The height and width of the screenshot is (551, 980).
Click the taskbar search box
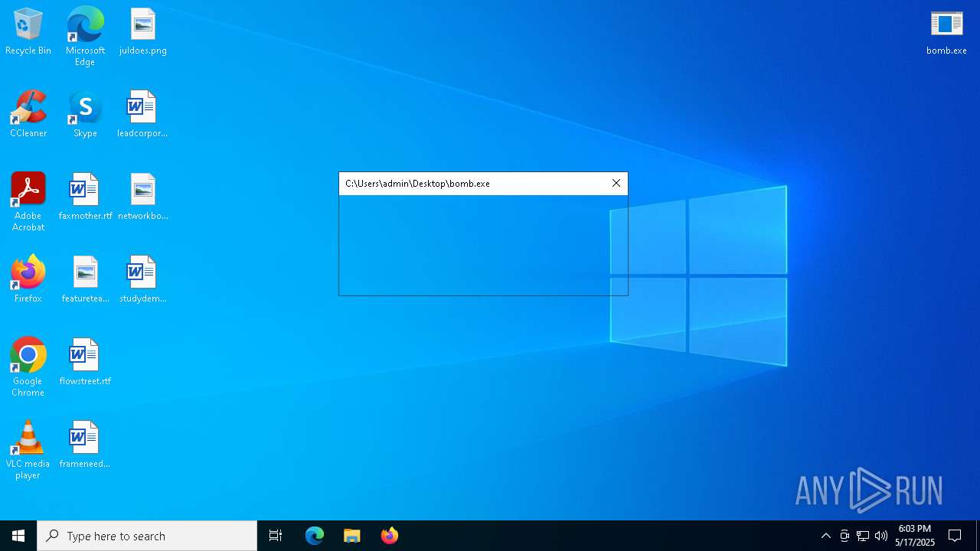[x=147, y=536]
